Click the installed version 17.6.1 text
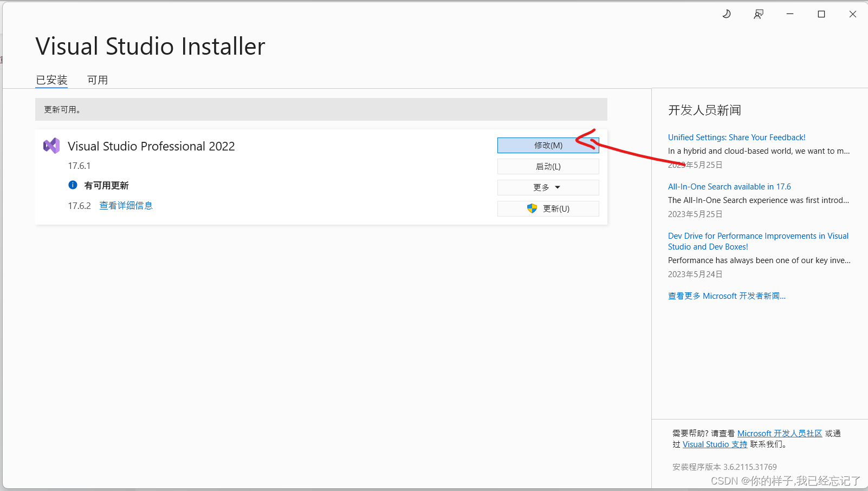 (79, 166)
